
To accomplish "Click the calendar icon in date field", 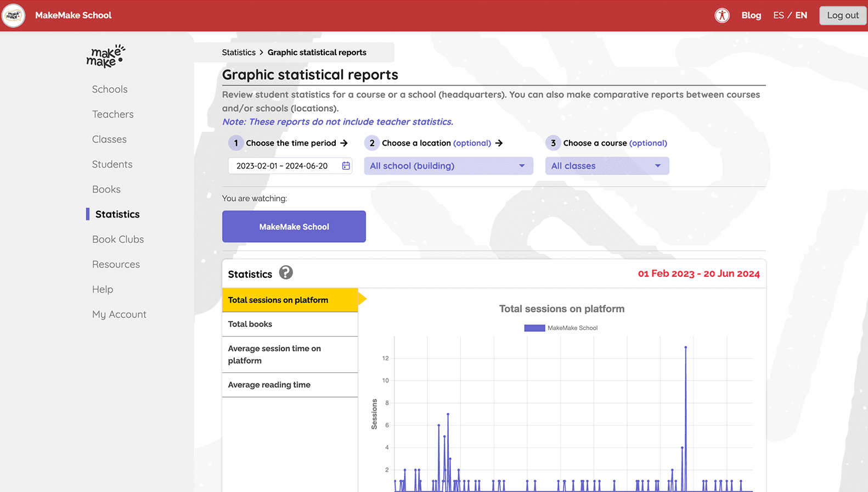I will click(346, 166).
